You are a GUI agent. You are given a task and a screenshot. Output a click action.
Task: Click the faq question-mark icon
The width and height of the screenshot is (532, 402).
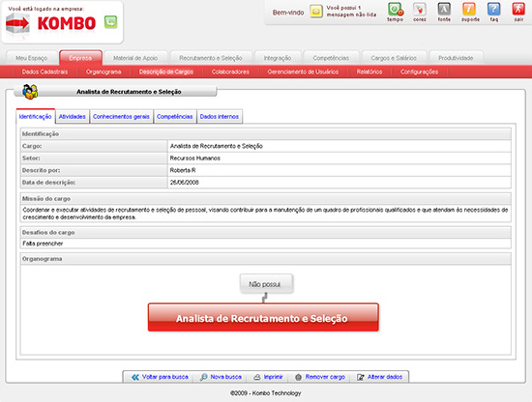click(x=493, y=9)
